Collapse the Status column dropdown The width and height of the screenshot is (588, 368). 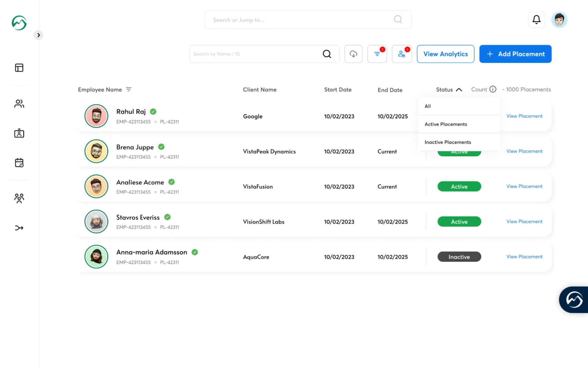(459, 89)
